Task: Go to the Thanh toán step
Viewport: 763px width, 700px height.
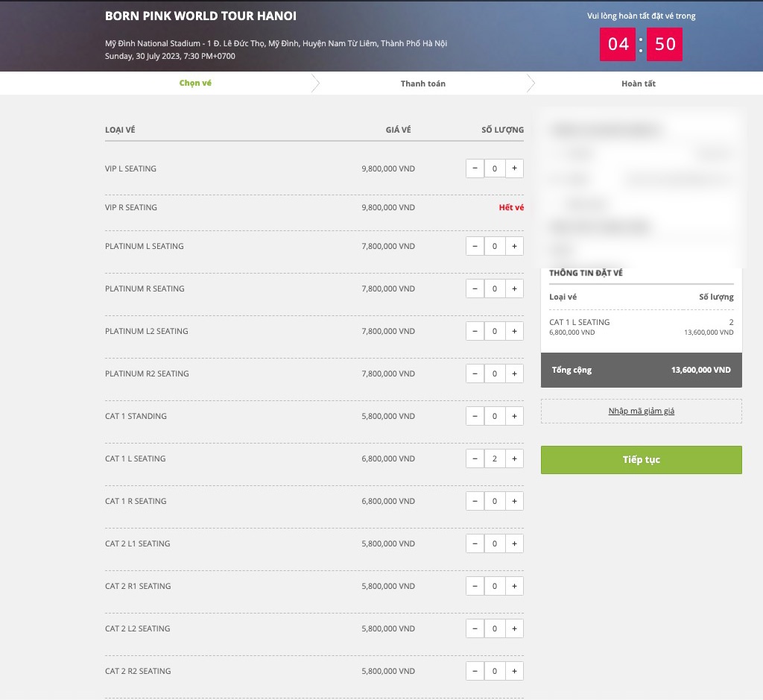Action: pyautogui.click(x=422, y=83)
